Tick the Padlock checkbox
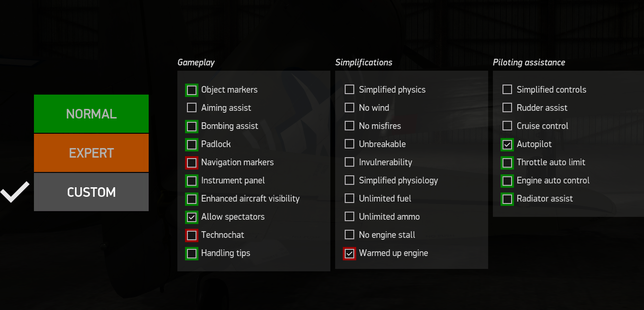This screenshot has width=644, height=310. pyautogui.click(x=192, y=144)
